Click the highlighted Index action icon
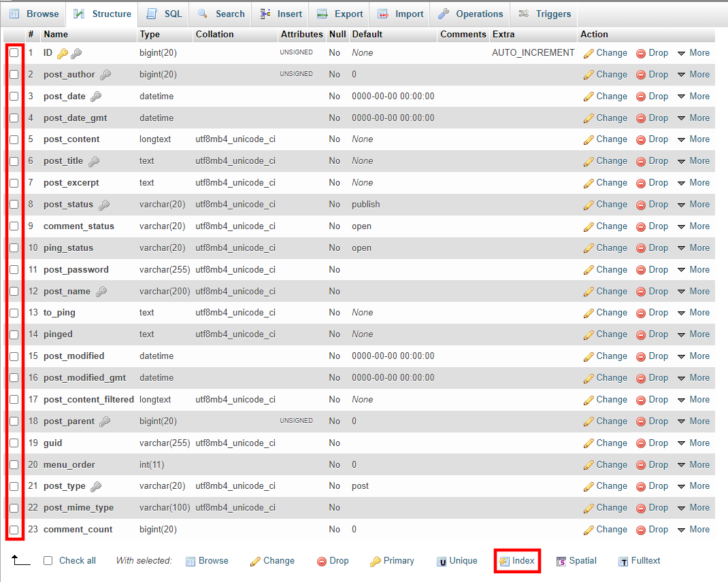 click(517, 560)
